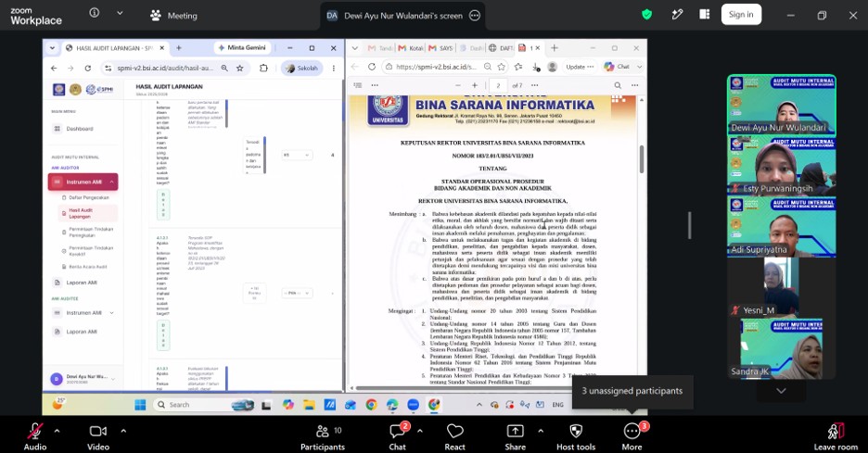Zoom in the PDF with plus button
This screenshot has width=868, height=453.
(x=475, y=85)
